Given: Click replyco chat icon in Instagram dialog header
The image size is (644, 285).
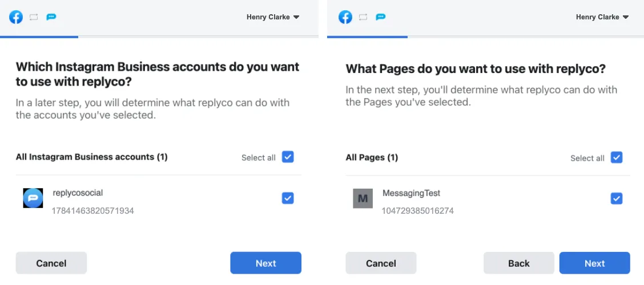Looking at the screenshot, I should click(x=51, y=17).
